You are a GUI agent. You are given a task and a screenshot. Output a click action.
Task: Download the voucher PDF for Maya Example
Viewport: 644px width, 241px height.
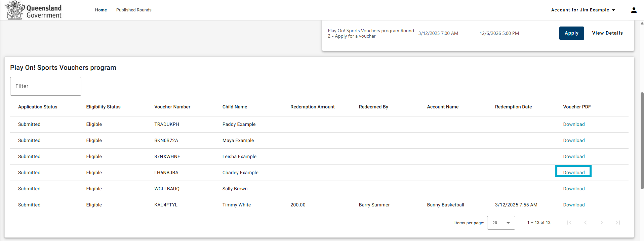pyautogui.click(x=574, y=140)
